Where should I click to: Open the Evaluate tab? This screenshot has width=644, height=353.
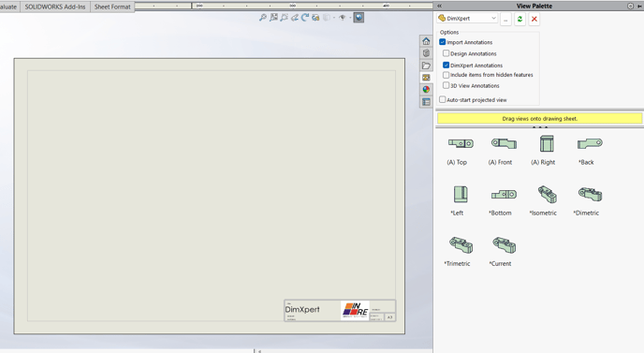tap(8, 7)
